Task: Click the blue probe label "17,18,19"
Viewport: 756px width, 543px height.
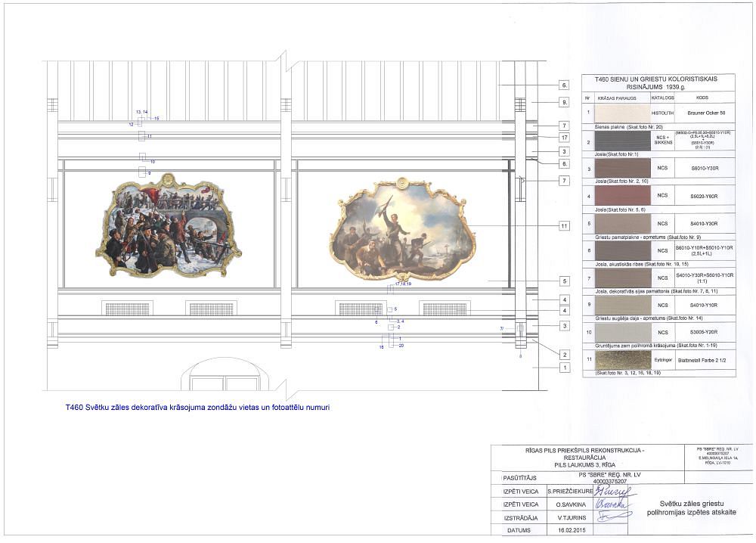Action: tap(403, 284)
